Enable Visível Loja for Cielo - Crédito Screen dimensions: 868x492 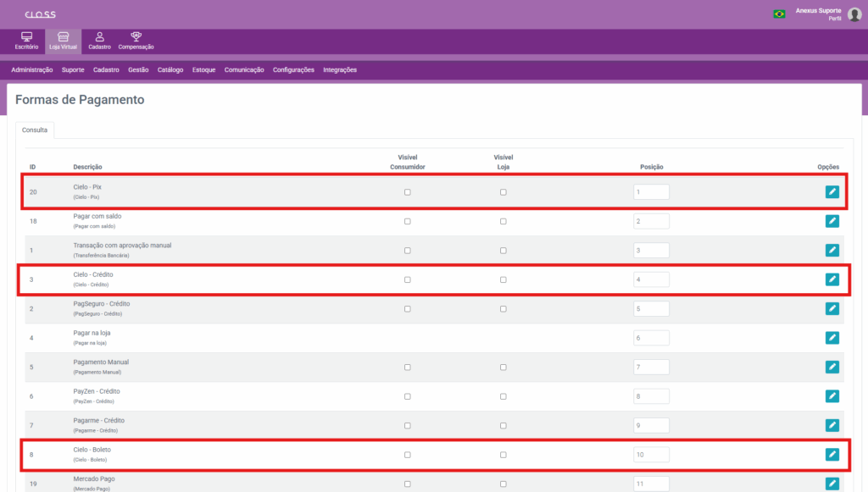(x=504, y=279)
